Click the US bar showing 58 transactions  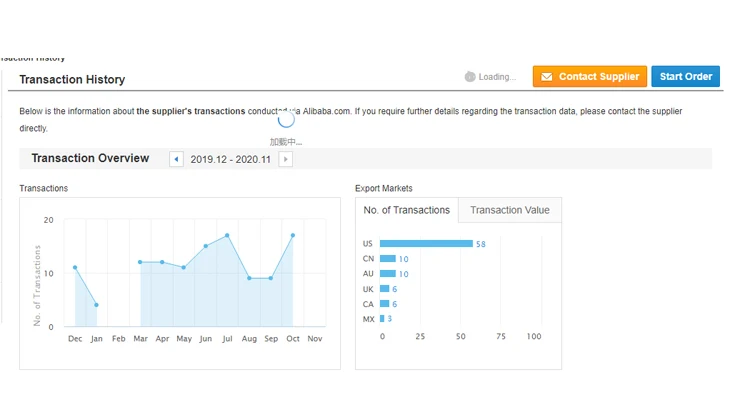click(426, 243)
